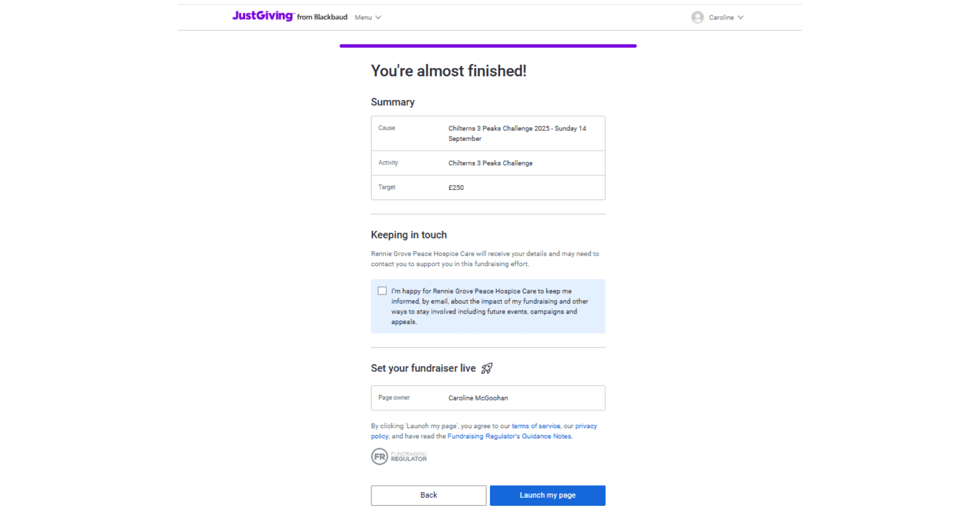Select the Activity summary row
Viewport: 980px width, 516px height.
click(488, 163)
